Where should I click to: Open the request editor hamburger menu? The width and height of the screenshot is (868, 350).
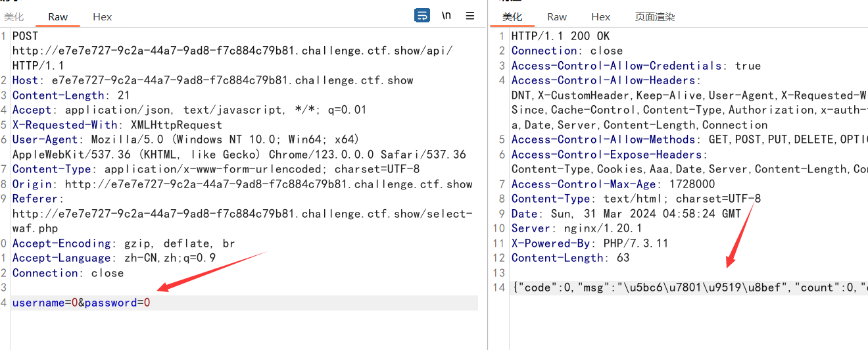pyautogui.click(x=470, y=16)
